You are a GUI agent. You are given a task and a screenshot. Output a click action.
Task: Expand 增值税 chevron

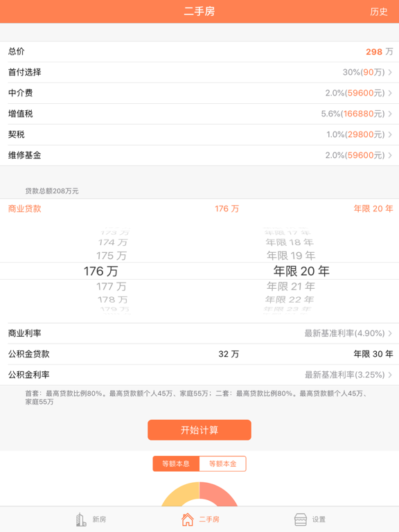click(390, 114)
